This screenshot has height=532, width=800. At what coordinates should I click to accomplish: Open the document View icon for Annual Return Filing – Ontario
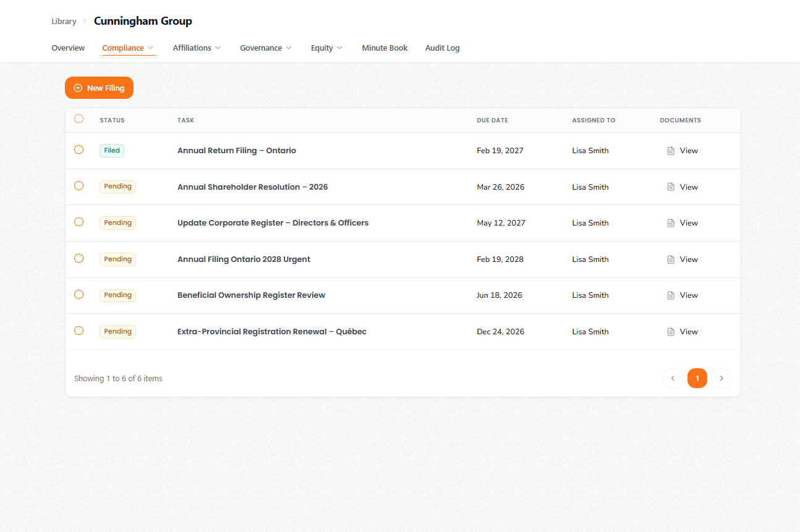[671, 150]
